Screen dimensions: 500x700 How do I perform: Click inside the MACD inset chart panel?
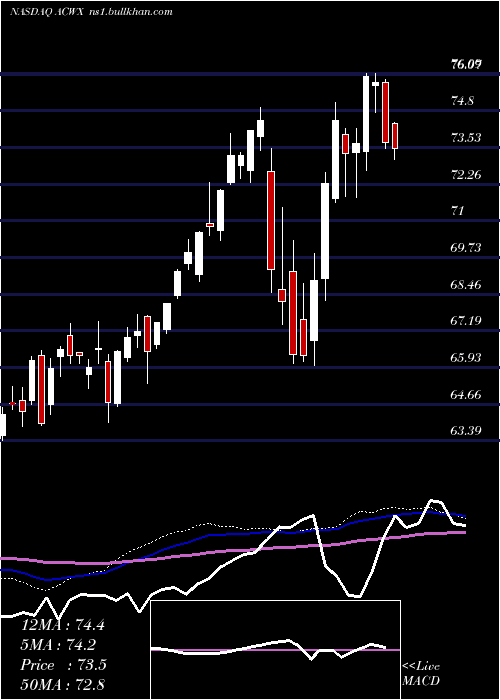[275, 650]
